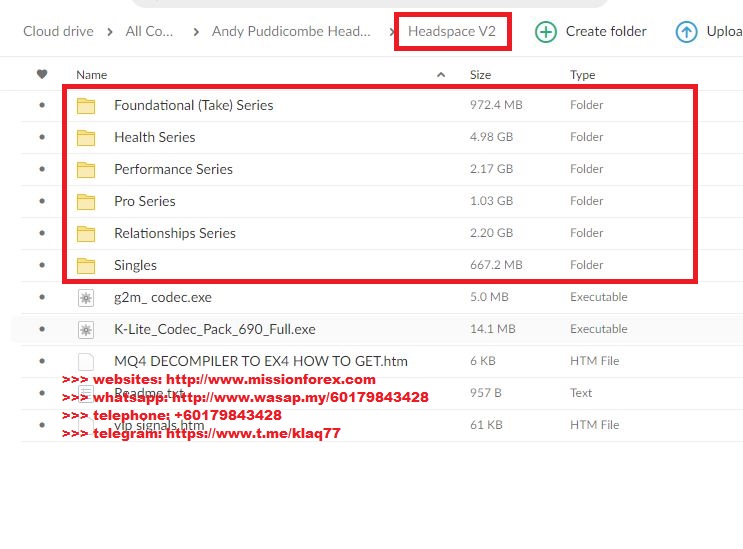The width and height of the screenshot is (743, 549).
Task: Click the 957 B size value
Action: click(x=485, y=393)
